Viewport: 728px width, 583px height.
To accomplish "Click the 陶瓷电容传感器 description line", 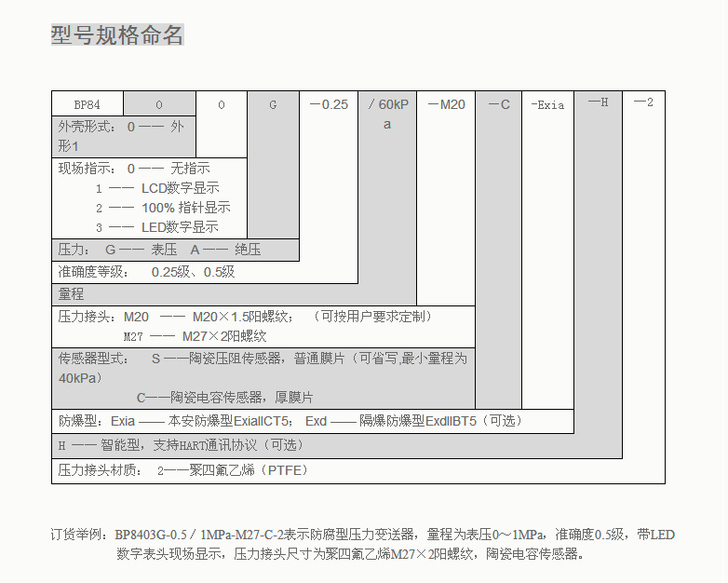I will pyautogui.click(x=224, y=397).
